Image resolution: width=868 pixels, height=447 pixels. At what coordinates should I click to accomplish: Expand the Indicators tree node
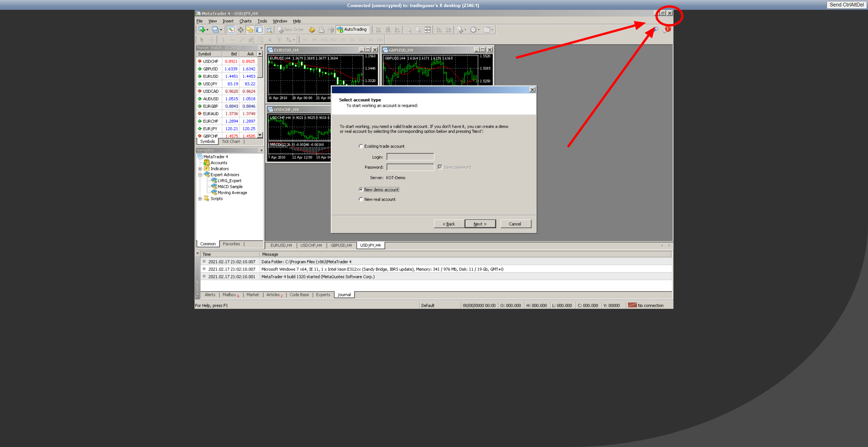tap(200, 169)
